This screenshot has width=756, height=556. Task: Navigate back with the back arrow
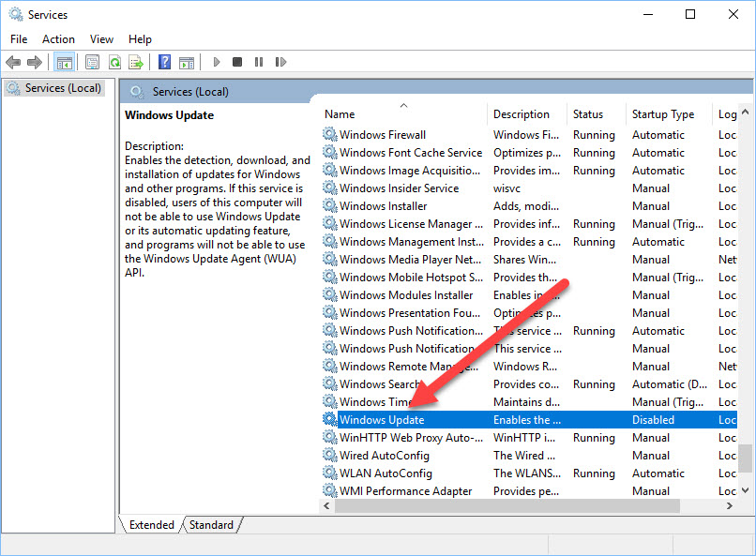pos(13,62)
